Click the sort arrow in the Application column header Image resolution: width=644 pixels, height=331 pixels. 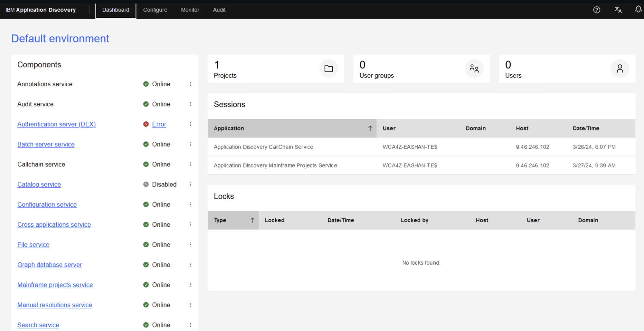370,128
